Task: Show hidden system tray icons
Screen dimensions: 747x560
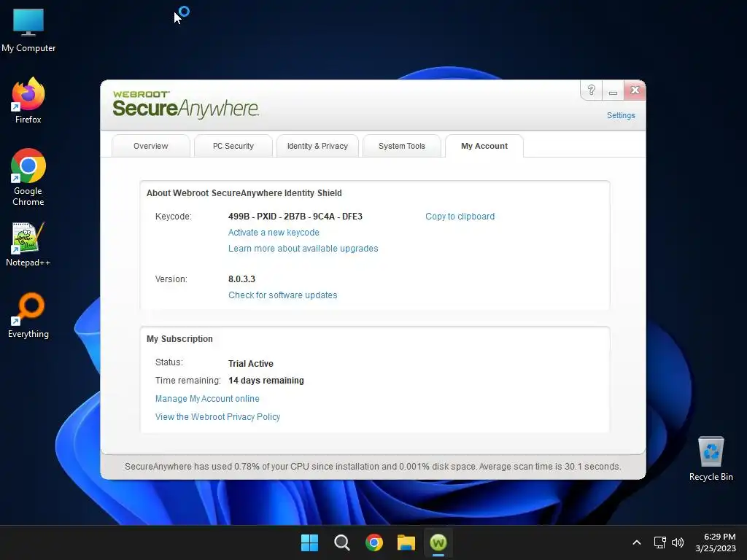Action: tap(636, 542)
